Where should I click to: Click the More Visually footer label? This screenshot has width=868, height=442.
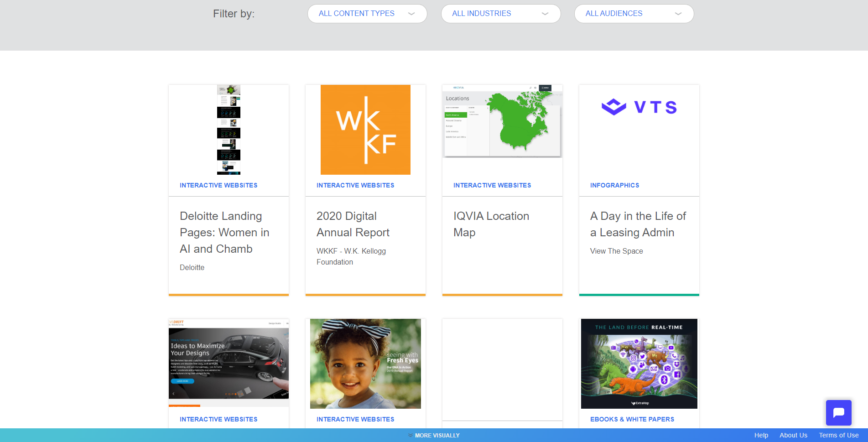(437, 436)
